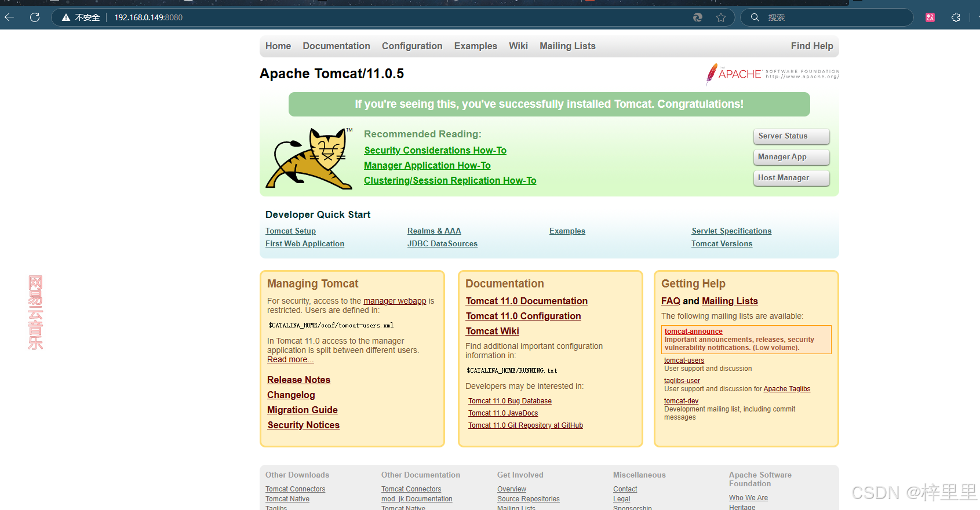
Task: Open Tomcat 11.0 JavaDocs link
Action: click(x=503, y=413)
